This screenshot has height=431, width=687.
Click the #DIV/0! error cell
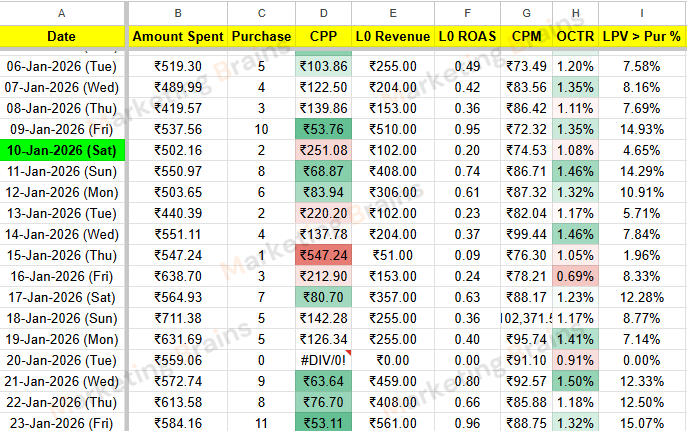(322, 360)
